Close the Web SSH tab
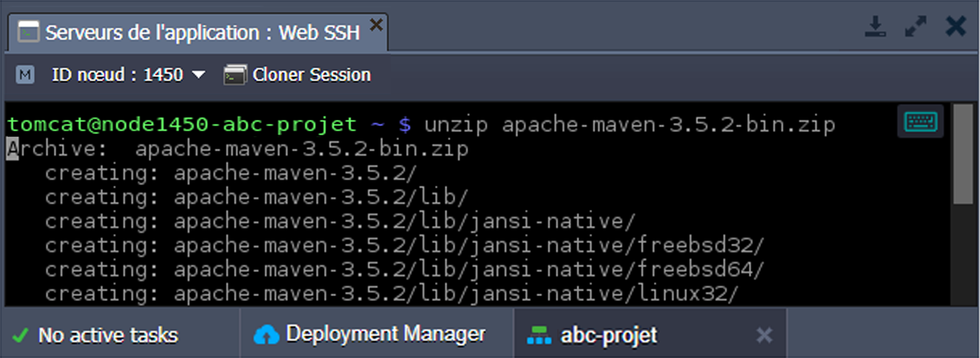980x358 pixels. pos(376,24)
